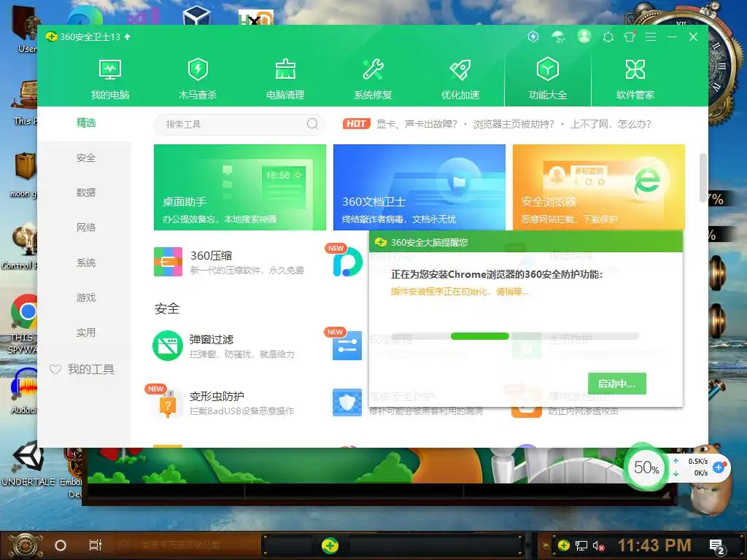Viewport: 747px width, 560px height.
Task: Click the tools list vertical scrollbar
Action: pyautogui.click(x=703, y=178)
